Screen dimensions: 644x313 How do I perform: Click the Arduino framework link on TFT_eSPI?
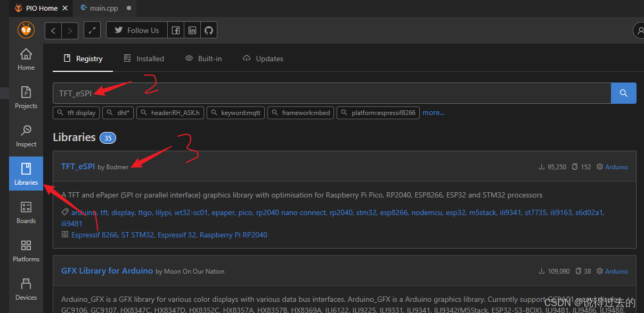616,167
